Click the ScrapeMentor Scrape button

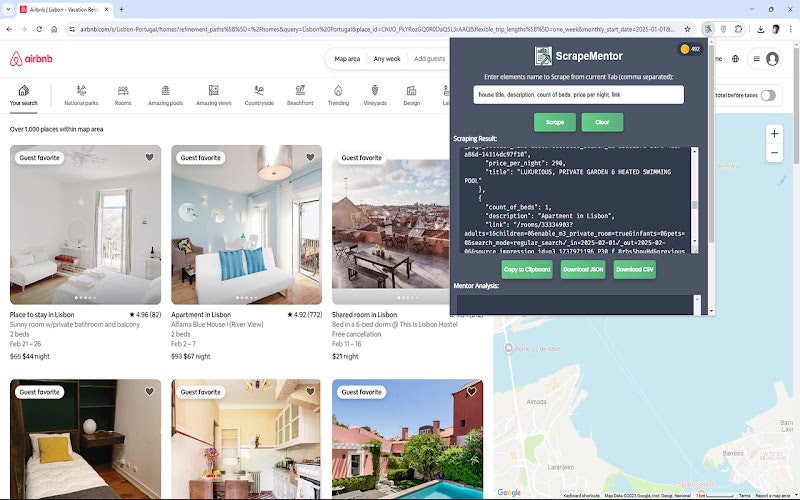pyautogui.click(x=555, y=122)
